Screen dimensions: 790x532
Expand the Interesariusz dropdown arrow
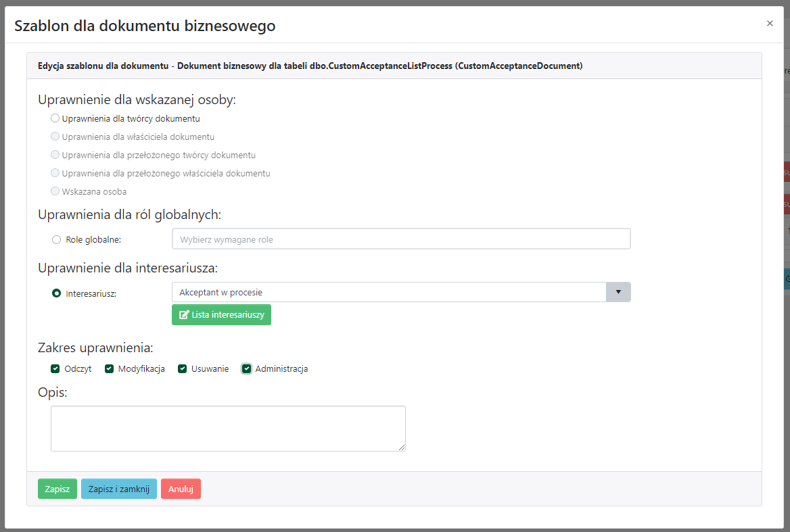[x=618, y=292]
